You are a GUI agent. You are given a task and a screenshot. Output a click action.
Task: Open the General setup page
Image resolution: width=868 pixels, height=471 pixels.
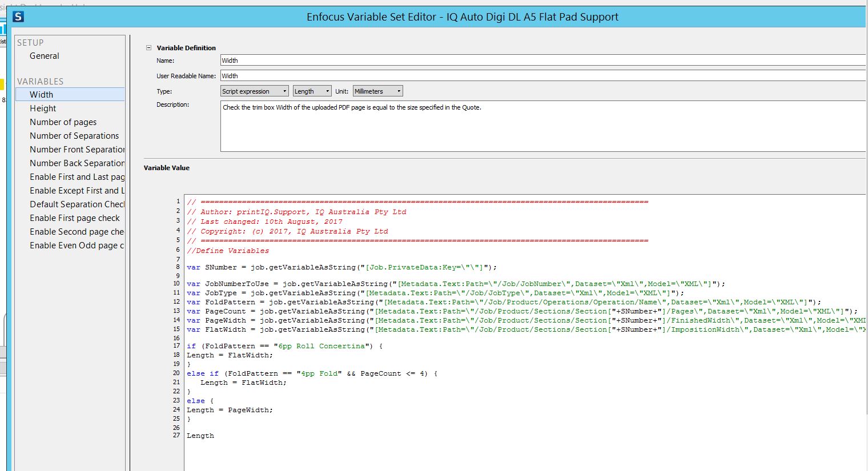click(x=44, y=55)
